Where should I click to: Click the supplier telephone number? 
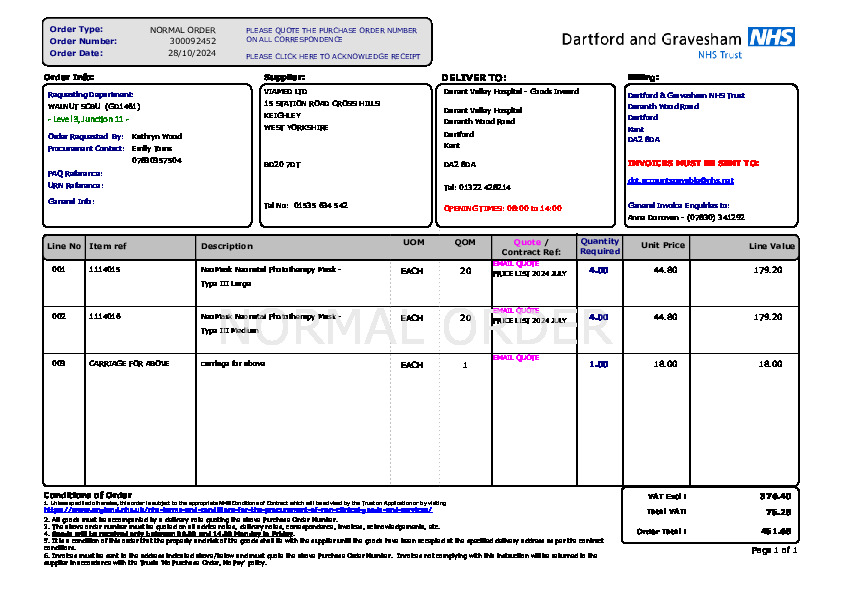tap(320, 205)
